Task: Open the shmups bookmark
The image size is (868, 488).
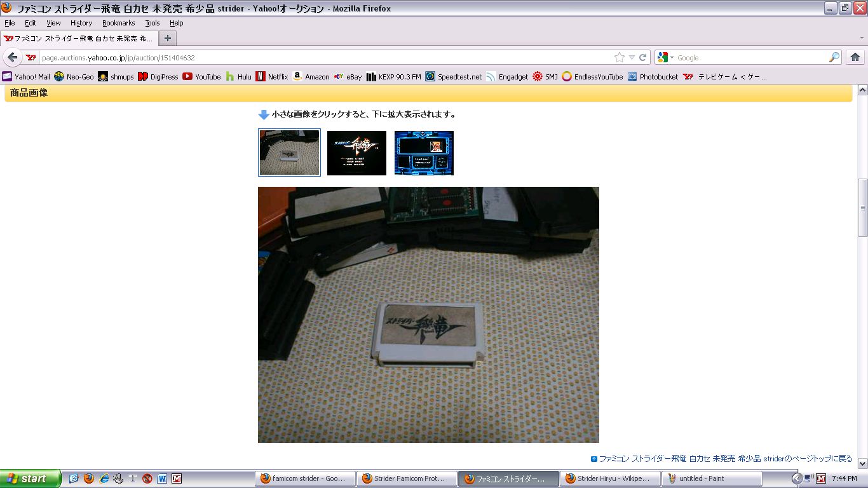Action: [x=116, y=77]
